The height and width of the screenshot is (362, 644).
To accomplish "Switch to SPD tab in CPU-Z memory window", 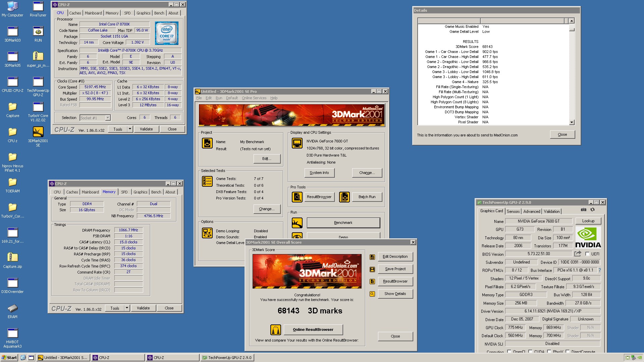I will point(124,192).
